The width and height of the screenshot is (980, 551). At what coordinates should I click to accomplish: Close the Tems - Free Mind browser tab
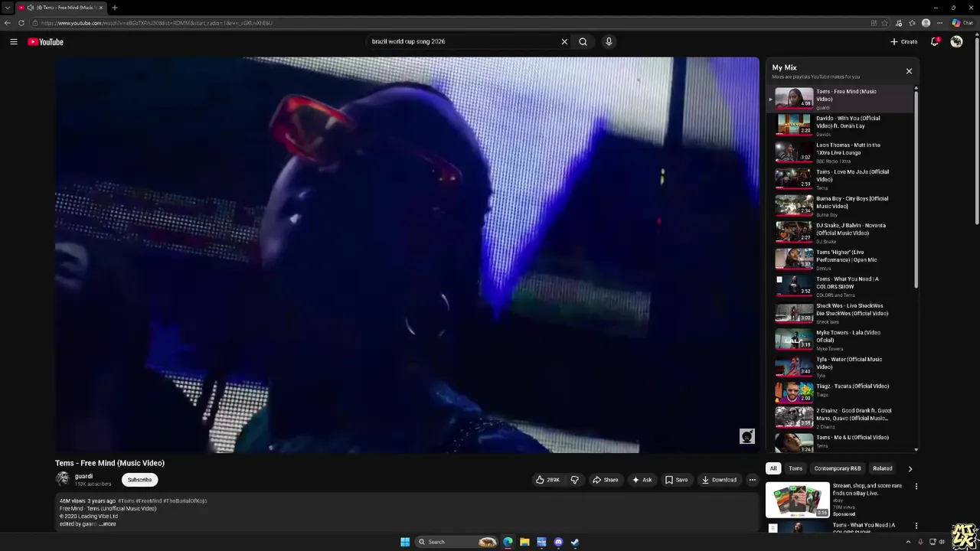pyautogui.click(x=102, y=8)
